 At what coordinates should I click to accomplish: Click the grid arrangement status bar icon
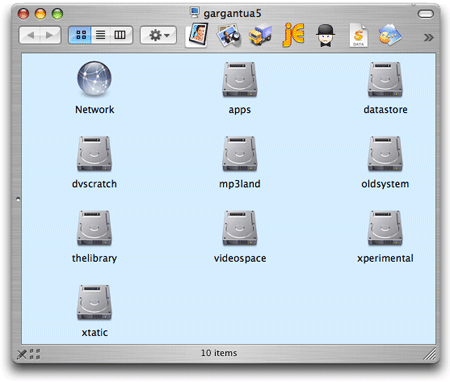coord(35,354)
